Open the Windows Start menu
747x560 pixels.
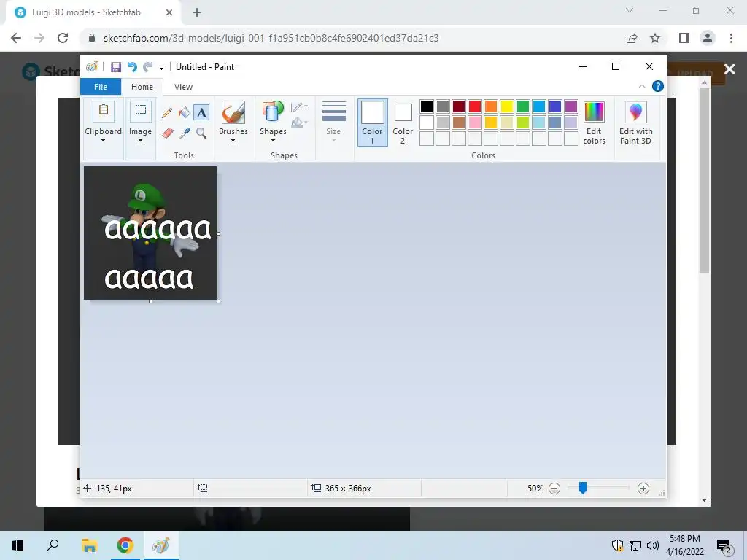pyautogui.click(x=18, y=545)
